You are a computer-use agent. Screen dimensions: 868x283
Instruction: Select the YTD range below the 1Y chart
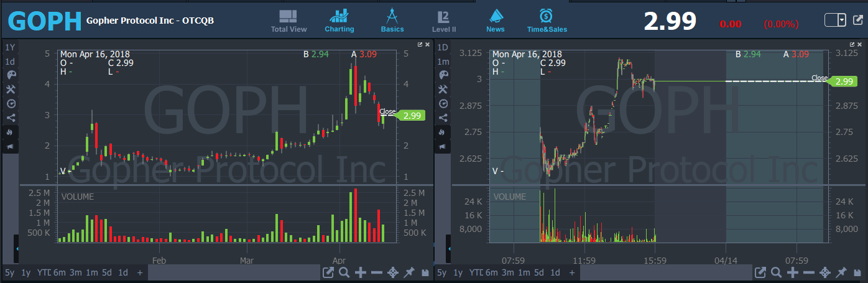44,272
